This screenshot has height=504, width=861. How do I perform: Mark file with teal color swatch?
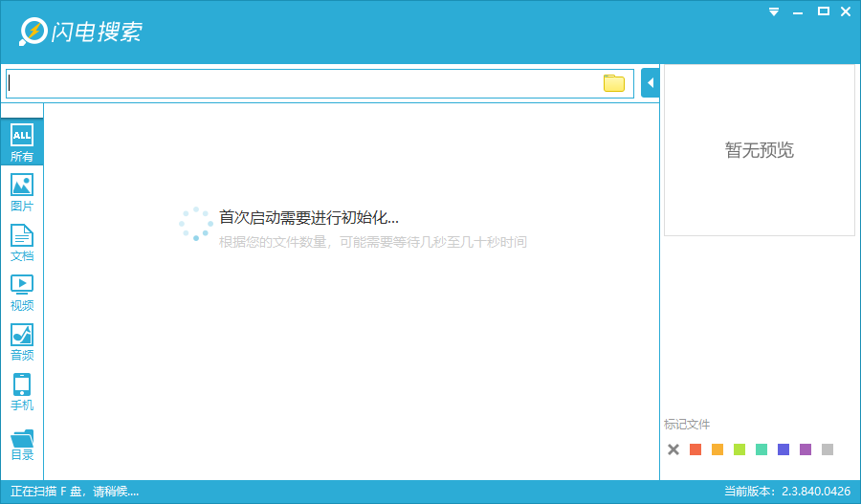point(762,449)
